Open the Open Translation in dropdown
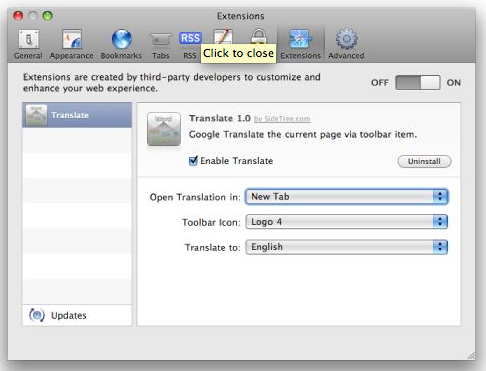This screenshot has height=371, width=486. click(x=347, y=197)
